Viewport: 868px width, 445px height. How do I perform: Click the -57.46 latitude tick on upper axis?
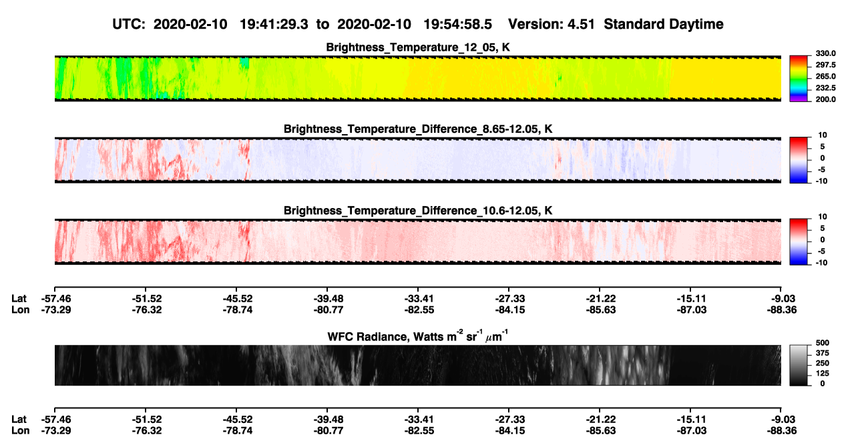[56, 298]
